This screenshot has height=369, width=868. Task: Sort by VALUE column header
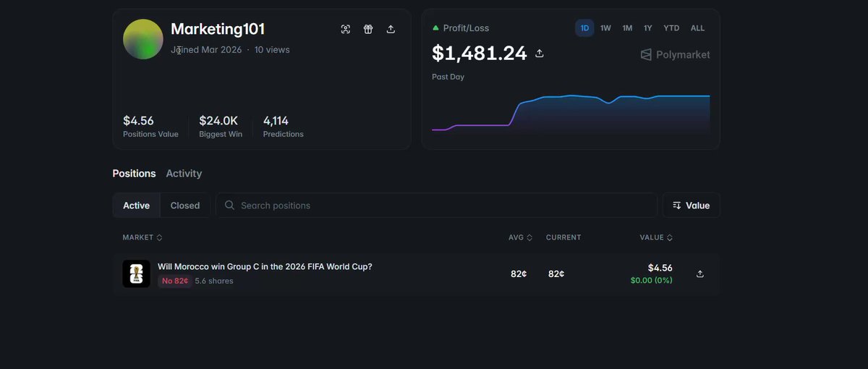[x=656, y=237]
